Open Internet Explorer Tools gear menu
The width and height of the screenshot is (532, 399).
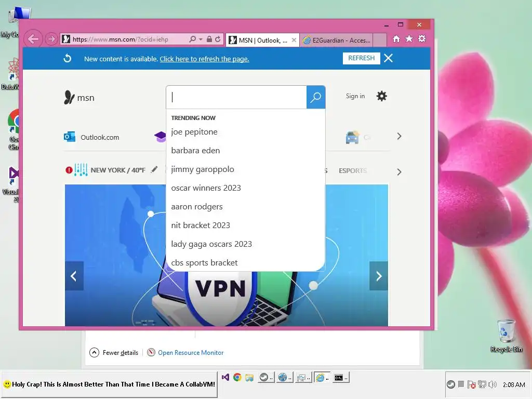422,39
